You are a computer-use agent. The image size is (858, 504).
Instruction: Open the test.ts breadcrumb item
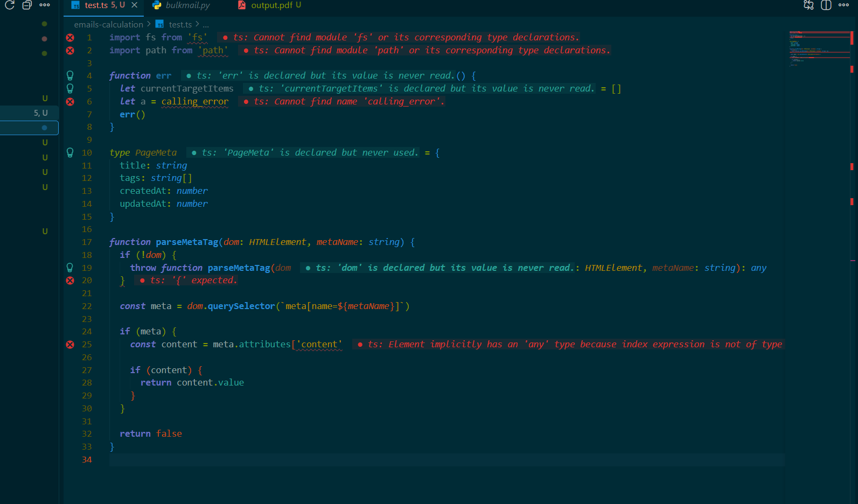click(x=174, y=24)
